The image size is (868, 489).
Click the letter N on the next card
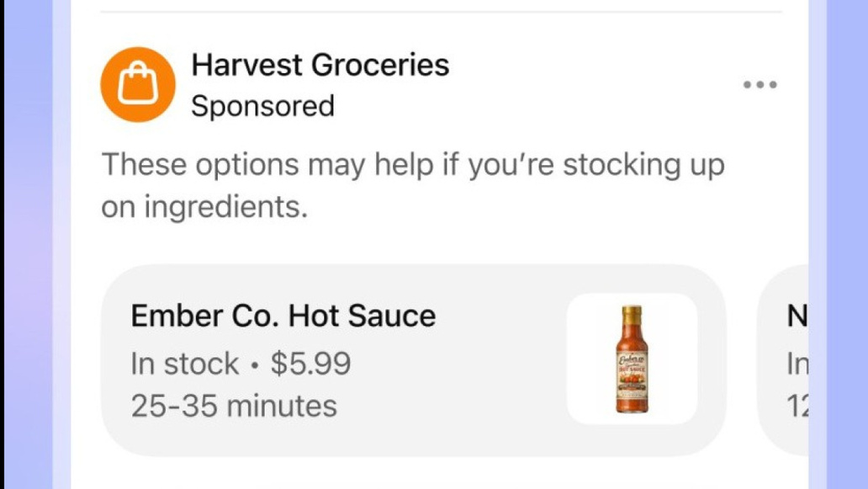[796, 316]
